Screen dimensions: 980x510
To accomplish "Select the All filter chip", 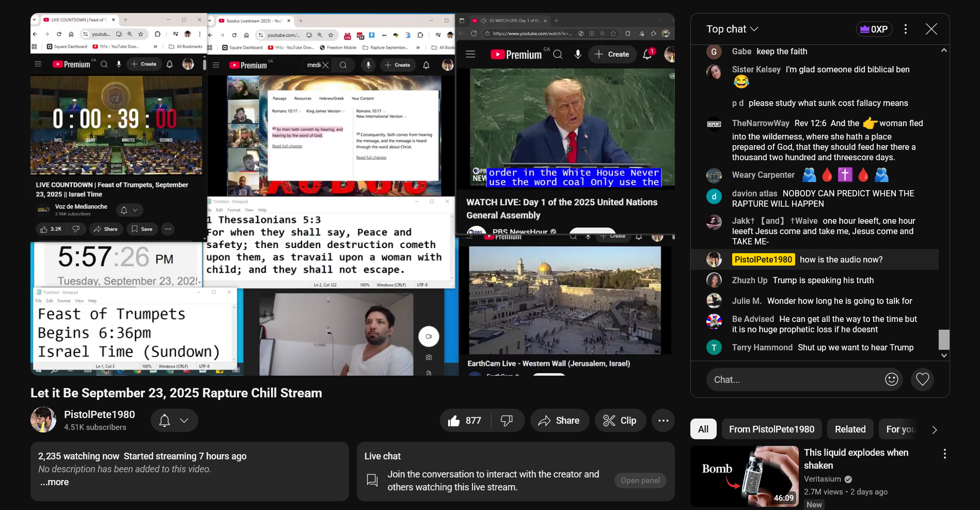I will pos(703,429).
